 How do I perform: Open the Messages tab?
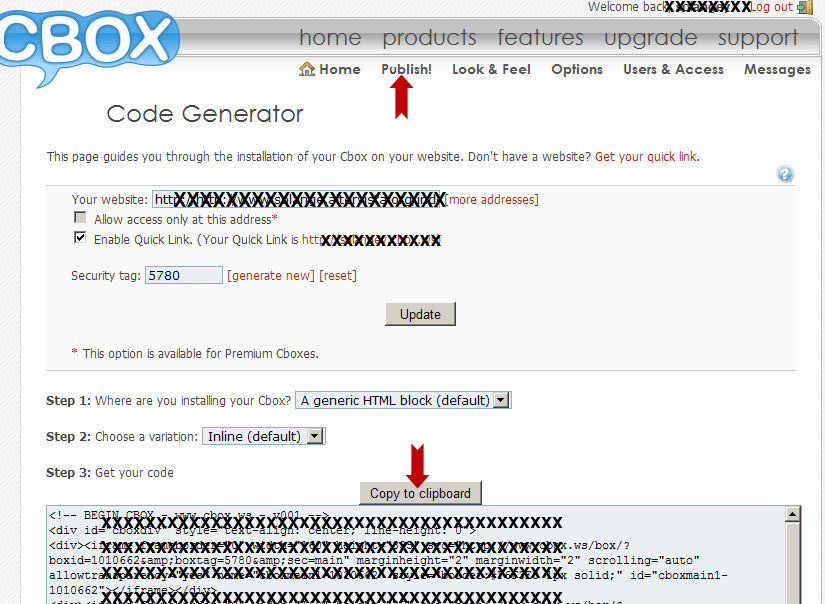(x=777, y=69)
